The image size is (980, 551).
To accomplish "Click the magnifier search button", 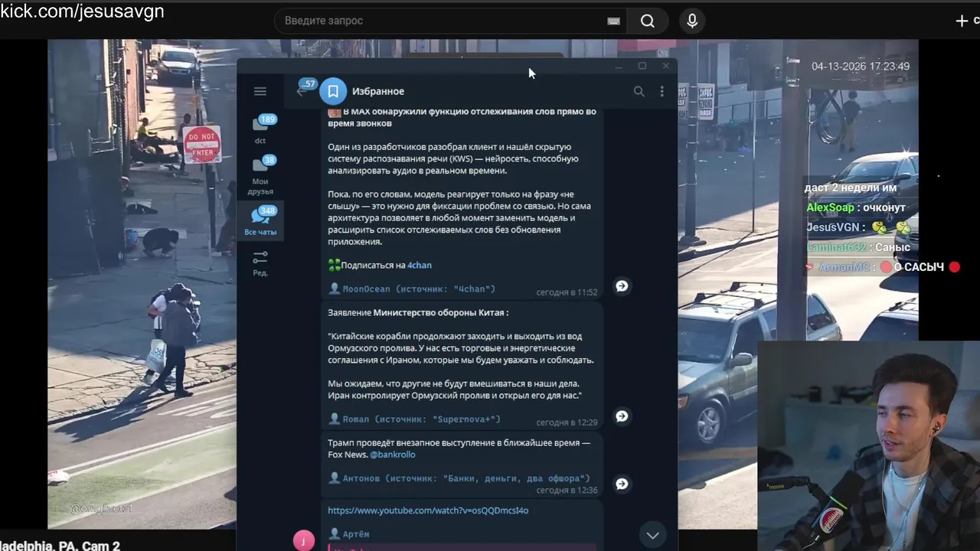I will (648, 21).
